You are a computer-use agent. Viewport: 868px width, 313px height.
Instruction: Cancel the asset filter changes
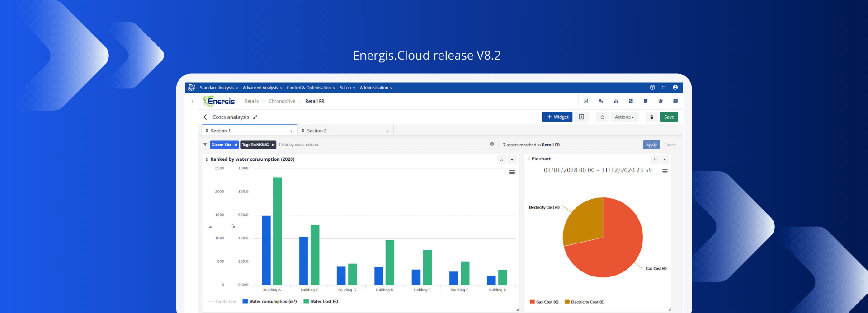pos(670,145)
